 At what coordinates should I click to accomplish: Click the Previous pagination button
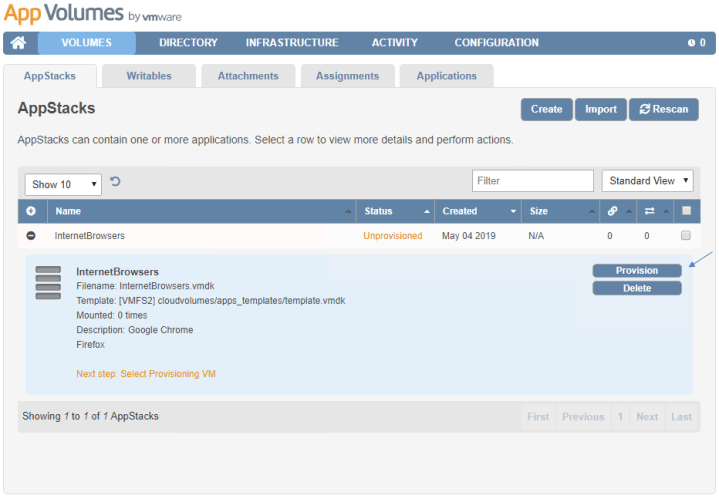pyautogui.click(x=583, y=416)
